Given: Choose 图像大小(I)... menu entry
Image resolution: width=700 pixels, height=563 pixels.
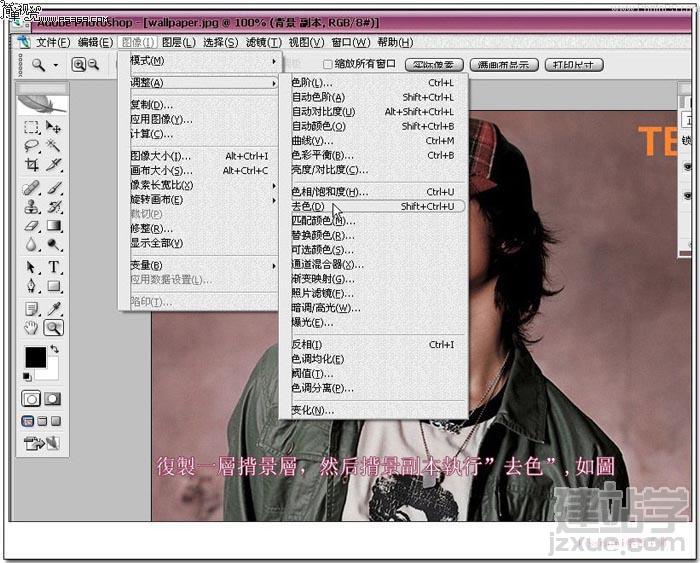Looking at the screenshot, I should [x=203, y=156].
